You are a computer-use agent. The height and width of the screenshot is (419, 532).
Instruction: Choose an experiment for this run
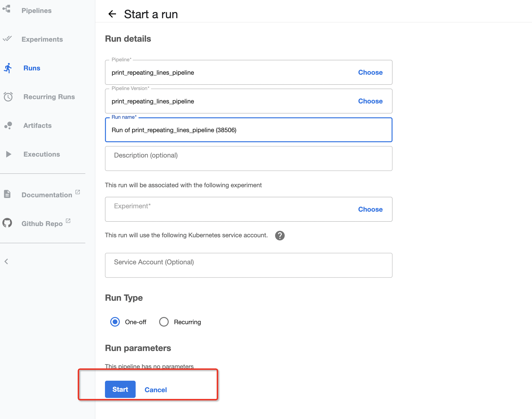click(370, 209)
